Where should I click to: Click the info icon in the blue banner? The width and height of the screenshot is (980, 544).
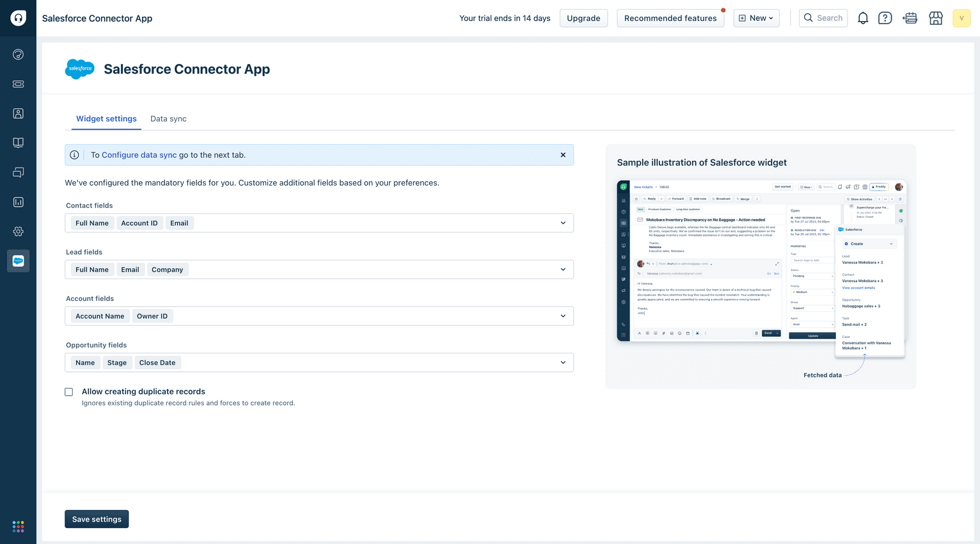click(x=74, y=155)
